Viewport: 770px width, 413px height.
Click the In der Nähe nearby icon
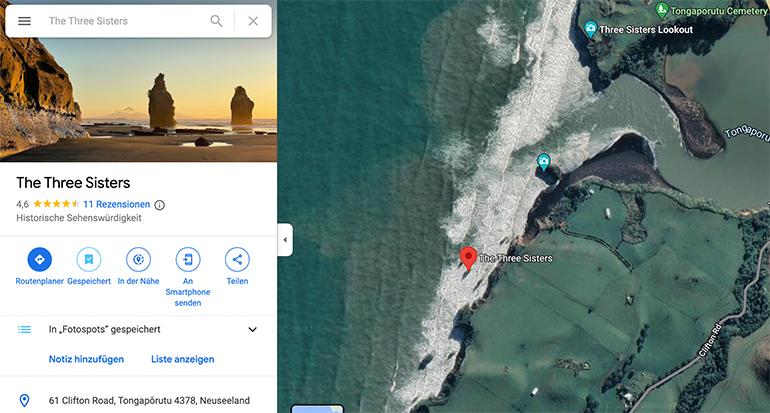(x=138, y=259)
